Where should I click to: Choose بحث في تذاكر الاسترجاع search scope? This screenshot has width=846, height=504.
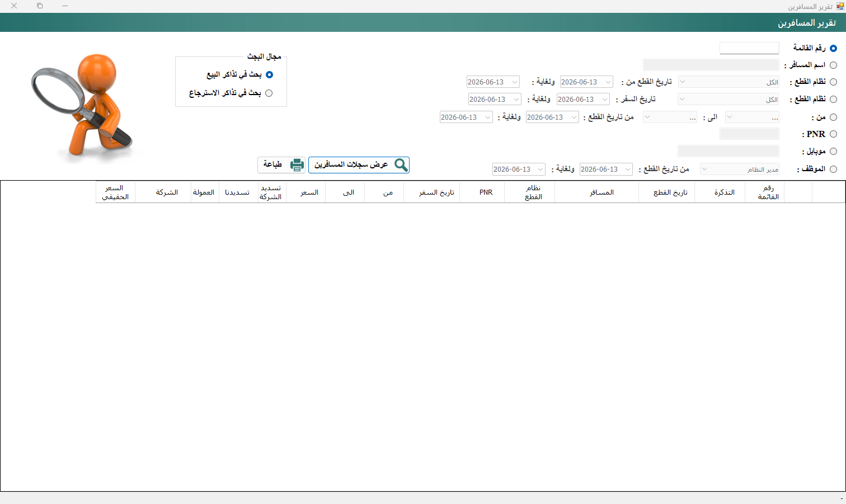[269, 93]
